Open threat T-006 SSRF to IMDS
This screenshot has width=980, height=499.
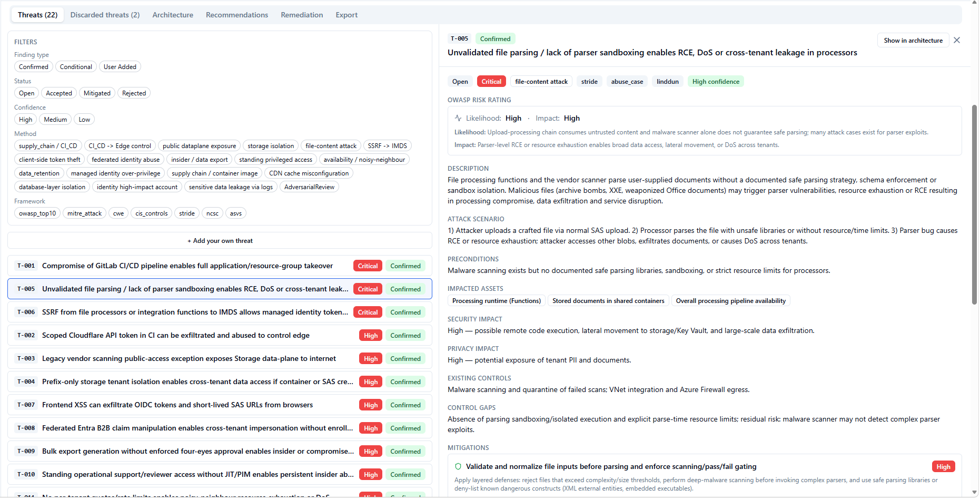220,312
